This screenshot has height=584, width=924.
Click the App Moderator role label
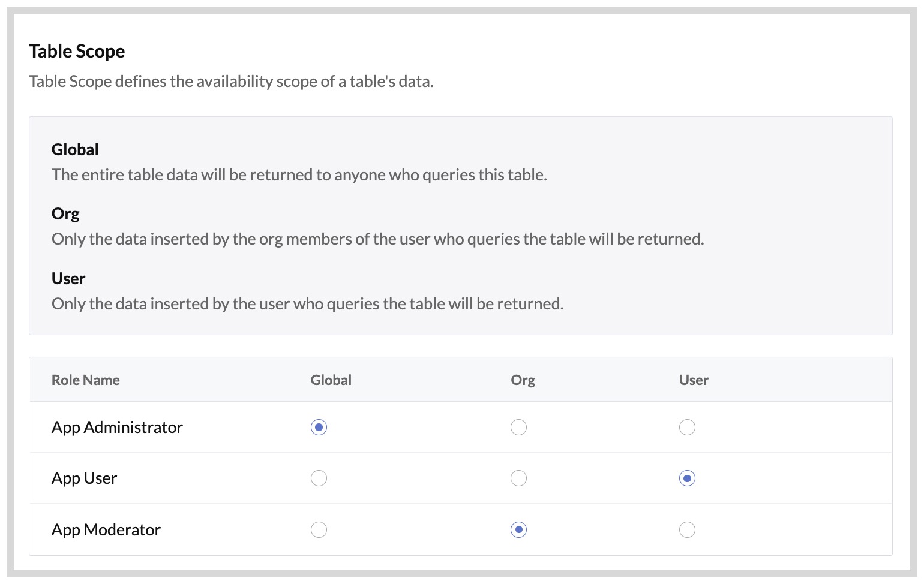pos(106,529)
